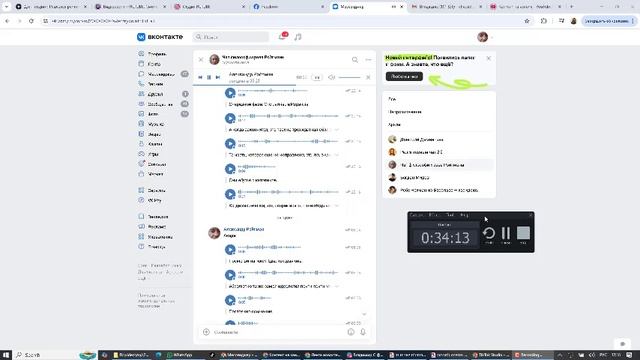Close the chat with the X beside its avatar
The height and width of the screenshot is (360, 640).
pos(201,60)
